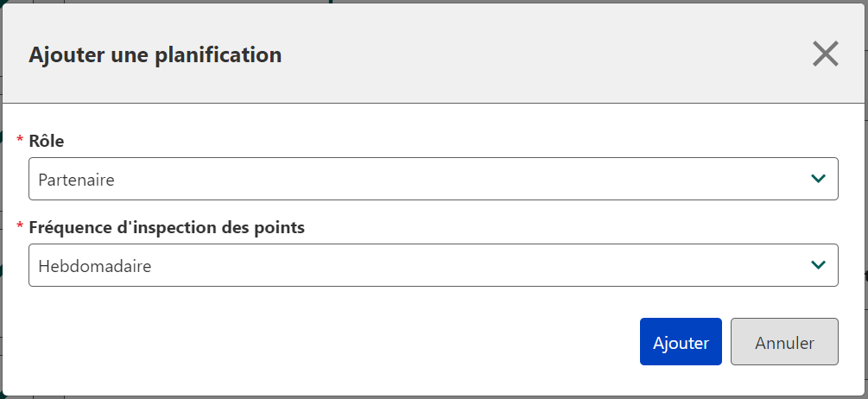Click blank footer space left of Ajouter

click(333, 341)
